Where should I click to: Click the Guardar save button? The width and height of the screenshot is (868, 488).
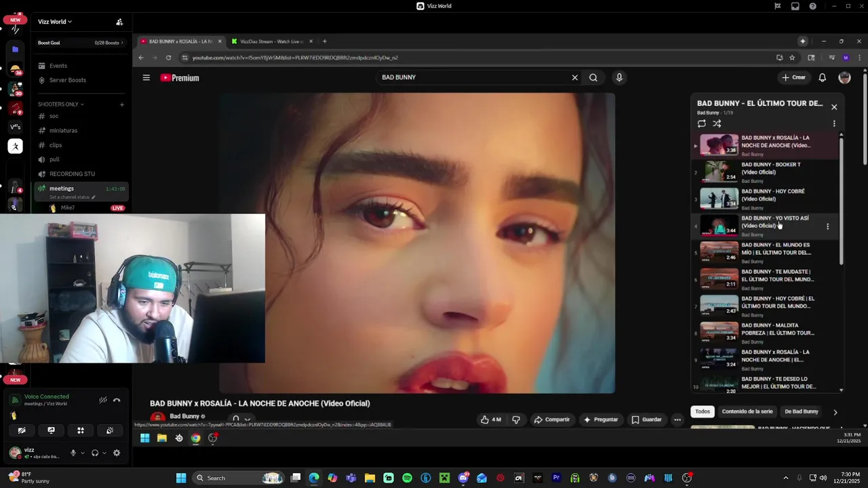647,420
